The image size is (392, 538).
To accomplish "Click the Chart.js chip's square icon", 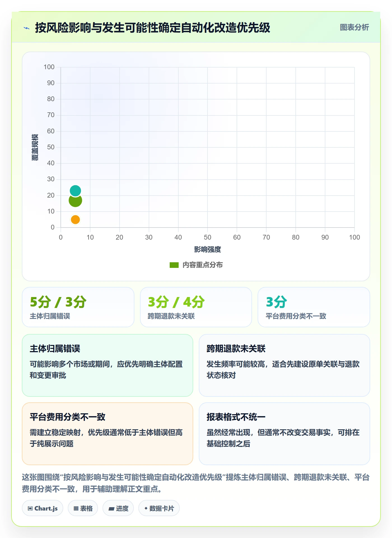I will pos(30,509).
